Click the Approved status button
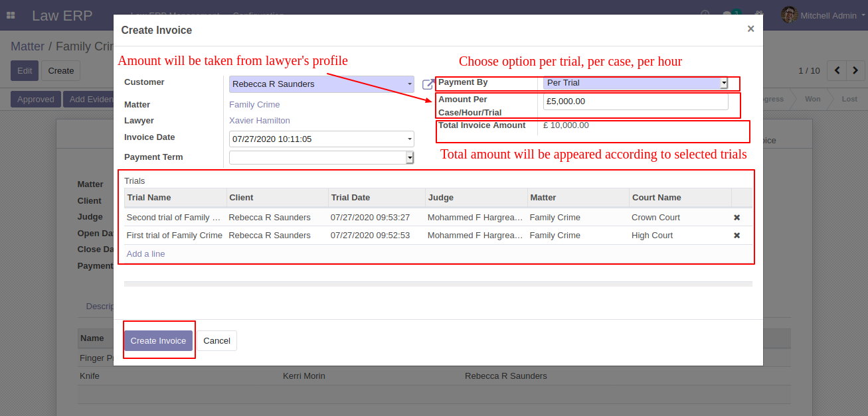 [36, 100]
